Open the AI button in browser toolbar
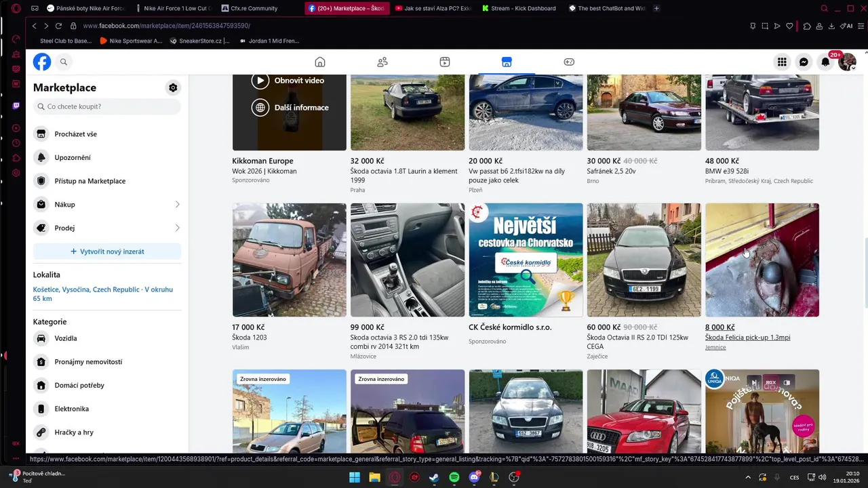Viewport: 868px width, 488px height. (x=846, y=26)
